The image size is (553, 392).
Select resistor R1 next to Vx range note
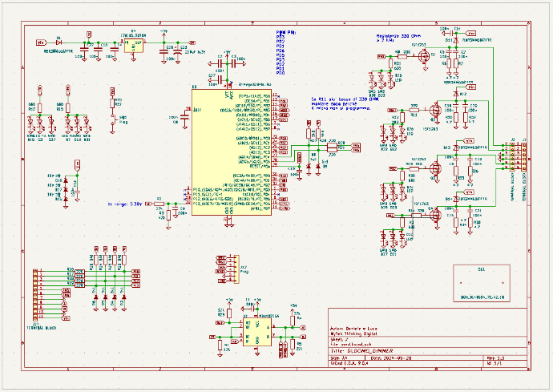[159, 204]
